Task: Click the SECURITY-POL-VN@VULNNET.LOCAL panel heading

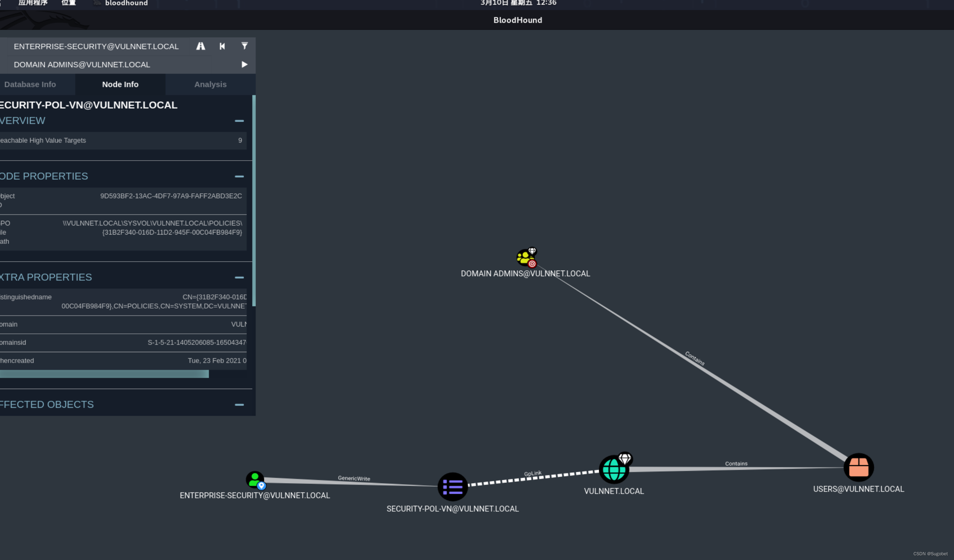Action: point(88,105)
